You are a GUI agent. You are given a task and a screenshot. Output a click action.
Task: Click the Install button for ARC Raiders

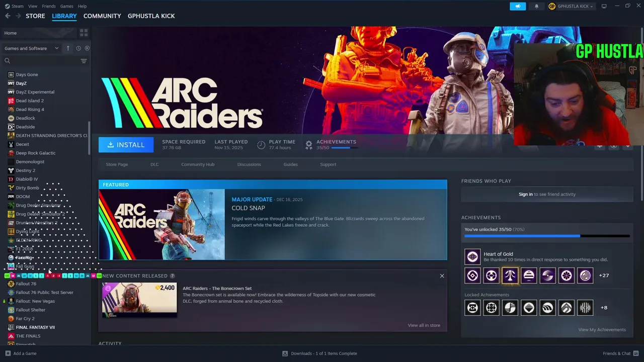(x=126, y=145)
